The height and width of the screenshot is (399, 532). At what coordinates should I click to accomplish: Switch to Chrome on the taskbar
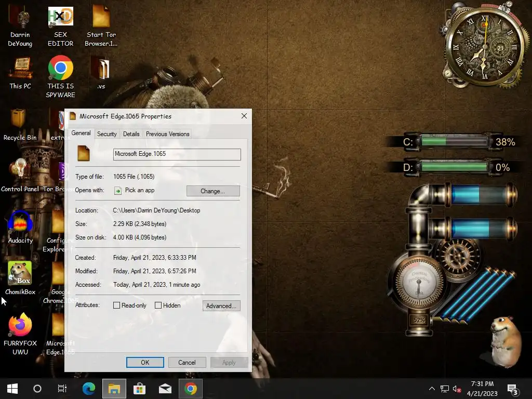point(191,389)
